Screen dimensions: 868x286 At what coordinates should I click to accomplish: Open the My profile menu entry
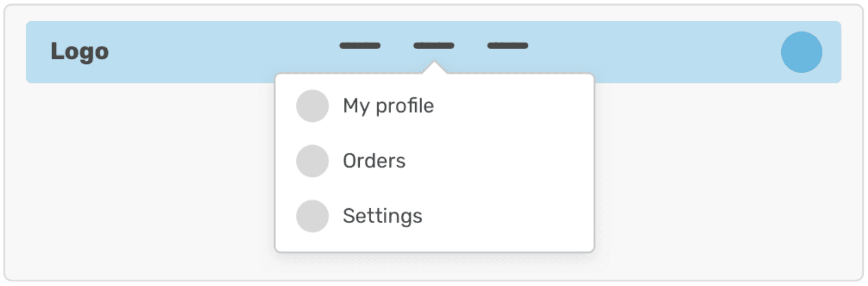point(388,106)
